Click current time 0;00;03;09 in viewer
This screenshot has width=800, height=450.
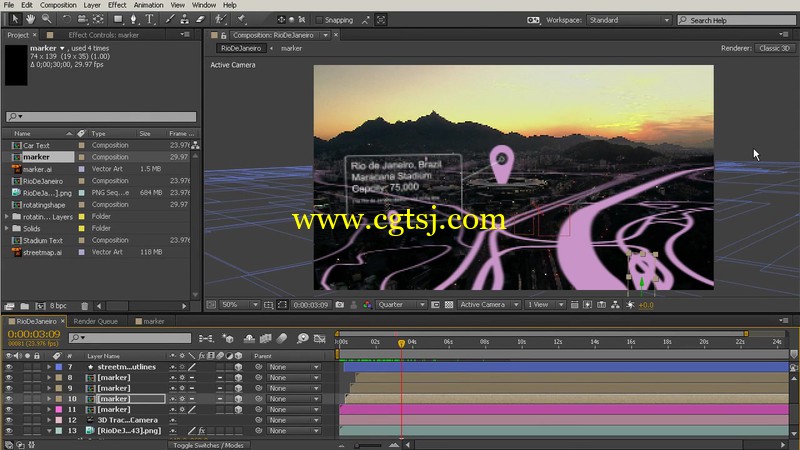coord(311,305)
